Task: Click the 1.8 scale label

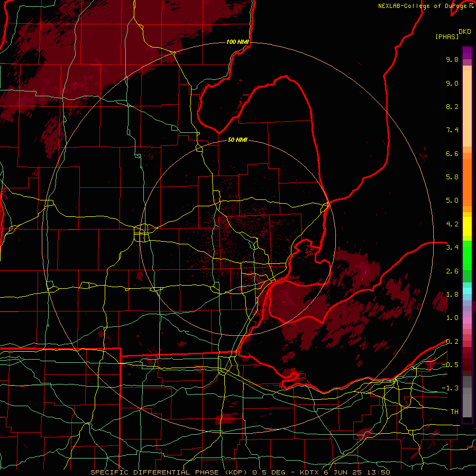Action: coord(452,295)
